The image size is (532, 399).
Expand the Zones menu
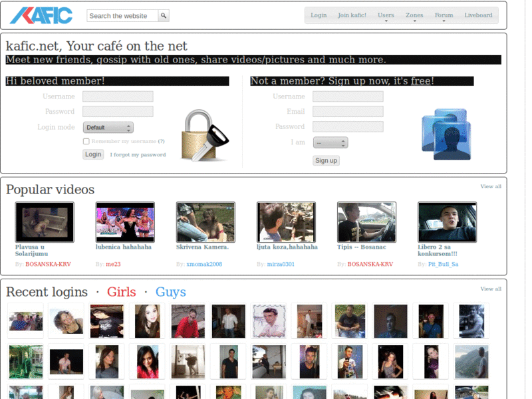[414, 15]
